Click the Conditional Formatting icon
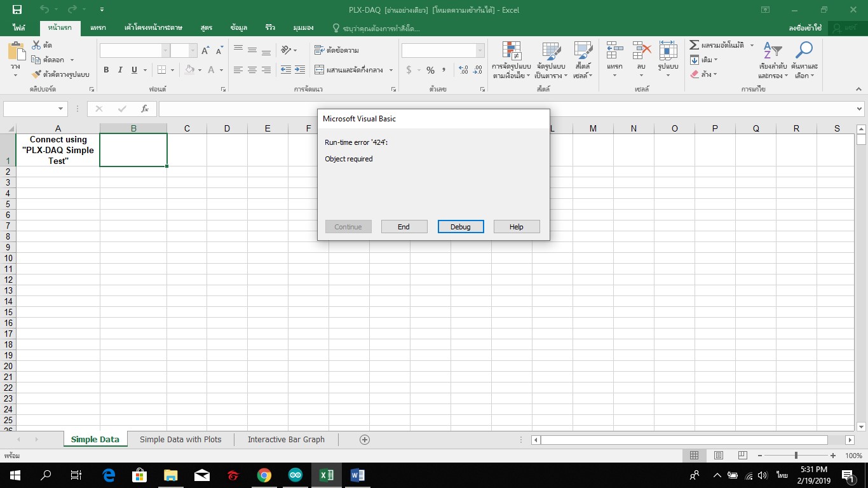868x488 pixels. pyautogui.click(x=512, y=51)
